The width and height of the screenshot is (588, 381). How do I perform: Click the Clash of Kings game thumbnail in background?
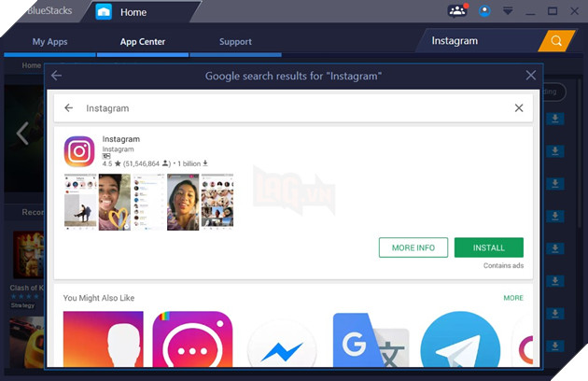(28, 255)
